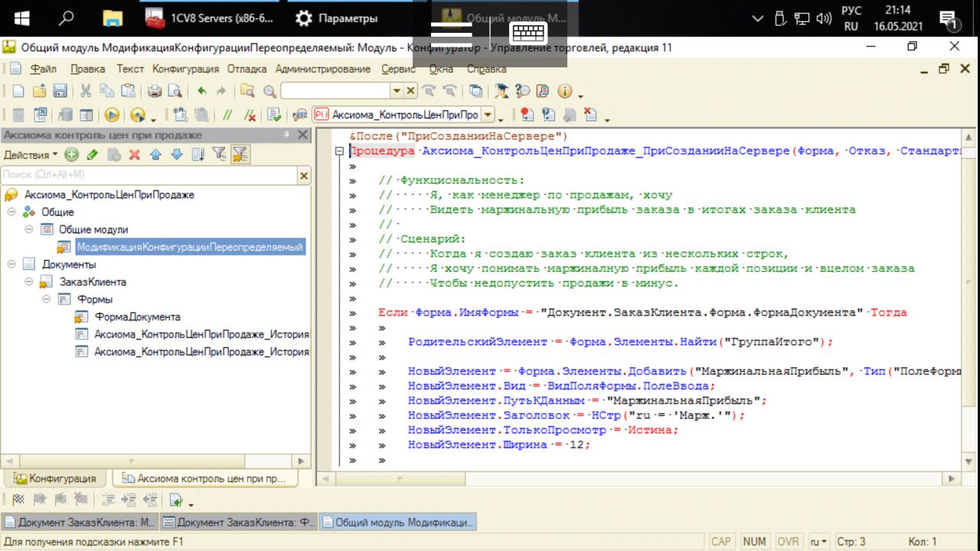Toggle the OVR overwrite indicator in status bar
The width and height of the screenshot is (980, 551).
787,541
